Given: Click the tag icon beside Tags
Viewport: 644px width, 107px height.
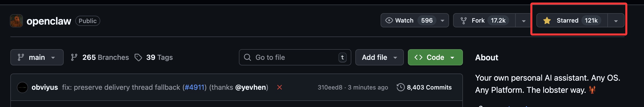Looking at the screenshot, I should click(x=138, y=57).
